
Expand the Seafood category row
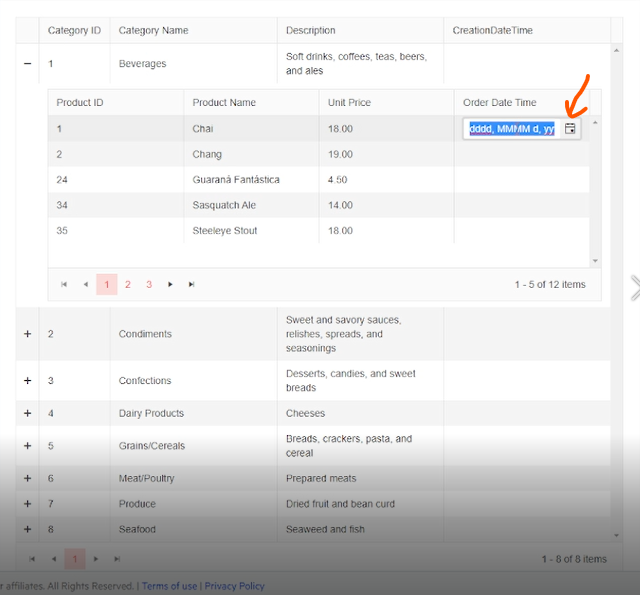(x=27, y=529)
